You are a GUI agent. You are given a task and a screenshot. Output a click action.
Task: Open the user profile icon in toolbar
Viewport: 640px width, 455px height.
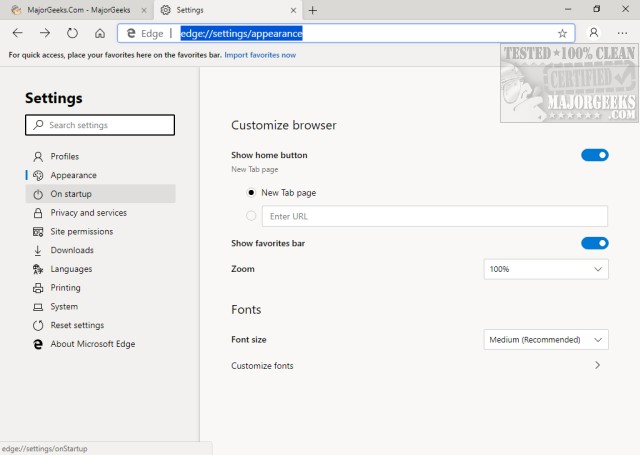pos(594,33)
